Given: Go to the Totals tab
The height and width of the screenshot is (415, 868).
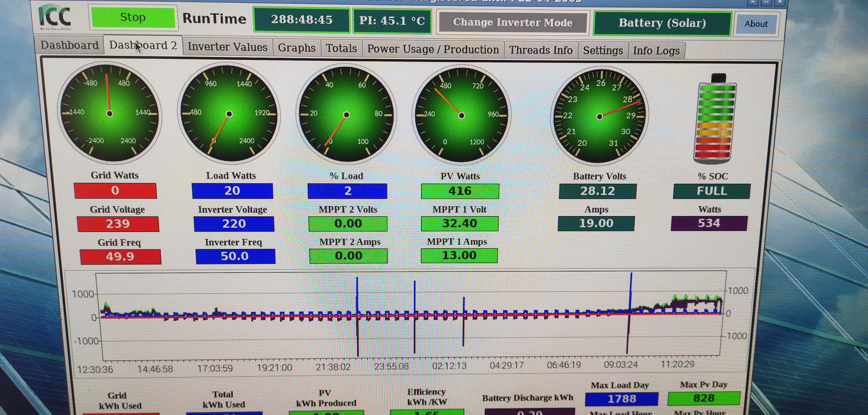Looking at the screenshot, I should point(341,49).
